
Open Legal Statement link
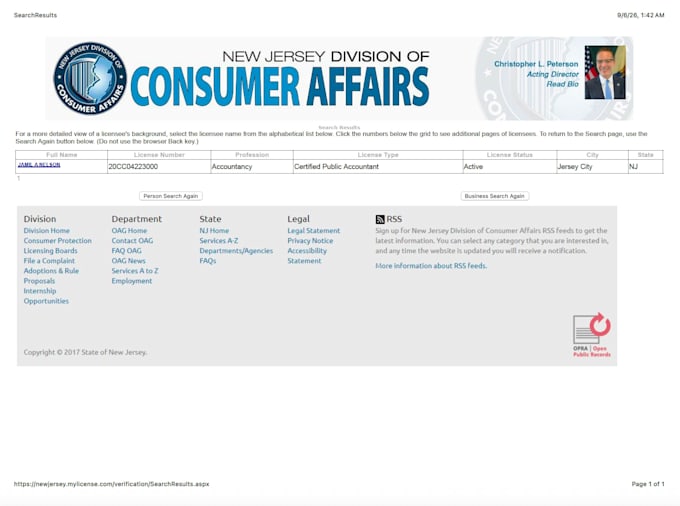[x=314, y=231]
